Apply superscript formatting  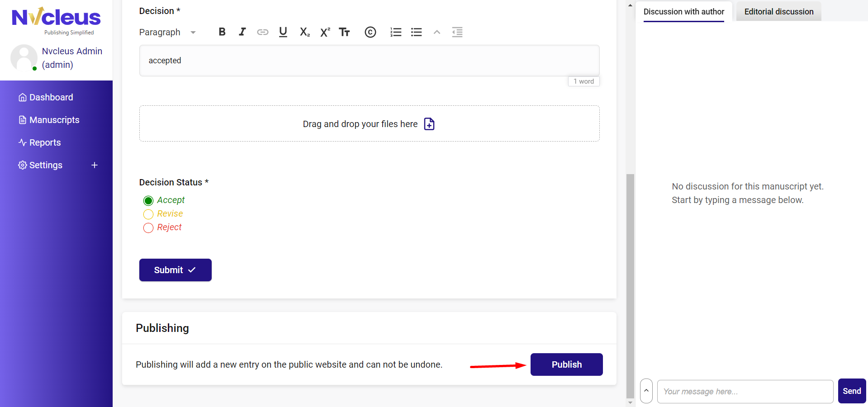[x=325, y=32]
